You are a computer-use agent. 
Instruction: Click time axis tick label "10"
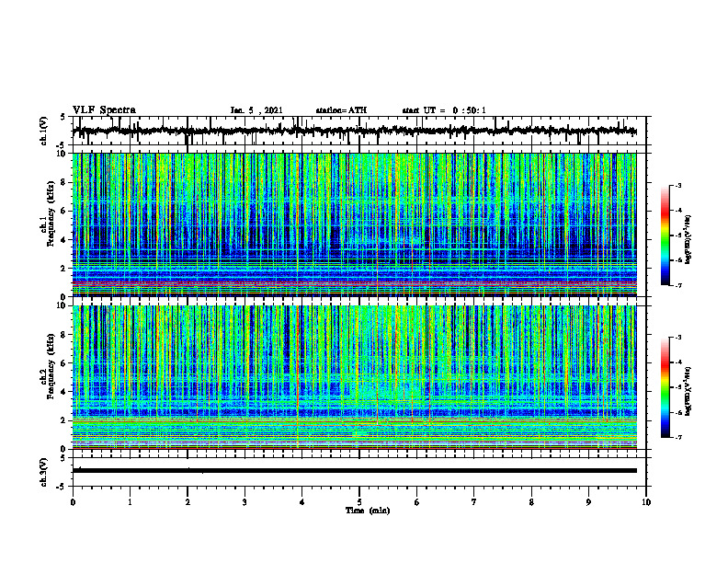[646, 502]
